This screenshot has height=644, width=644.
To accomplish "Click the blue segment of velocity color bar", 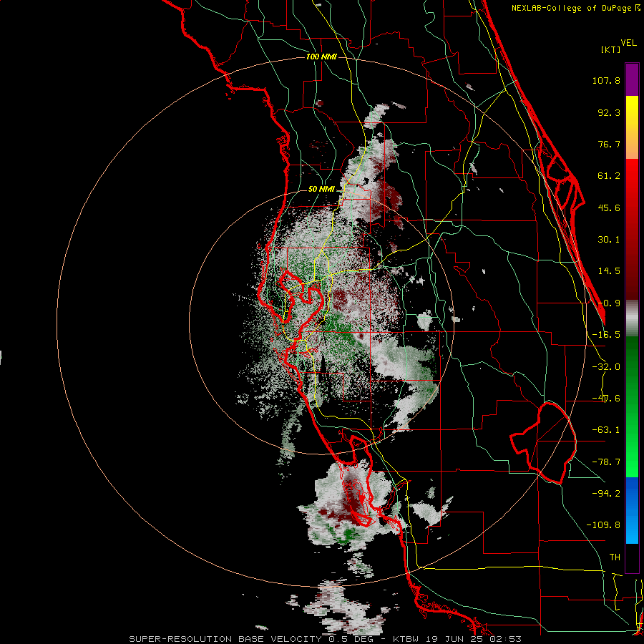I will click(632, 510).
